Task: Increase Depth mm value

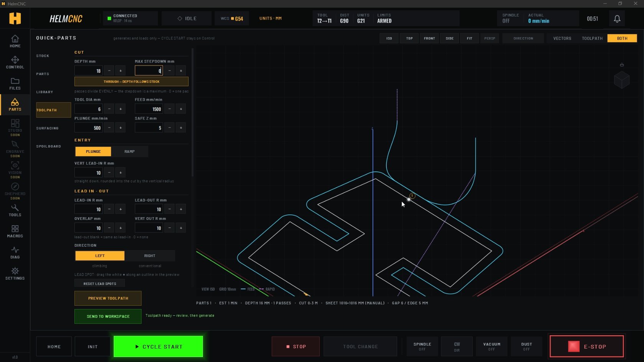Action: (120, 70)
